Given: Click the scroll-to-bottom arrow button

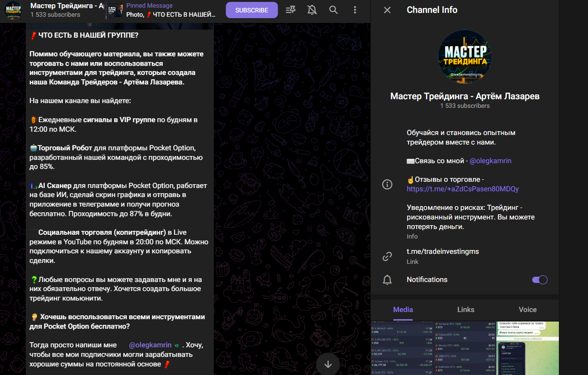Looking at the screenshot, I should click(328, 365).
